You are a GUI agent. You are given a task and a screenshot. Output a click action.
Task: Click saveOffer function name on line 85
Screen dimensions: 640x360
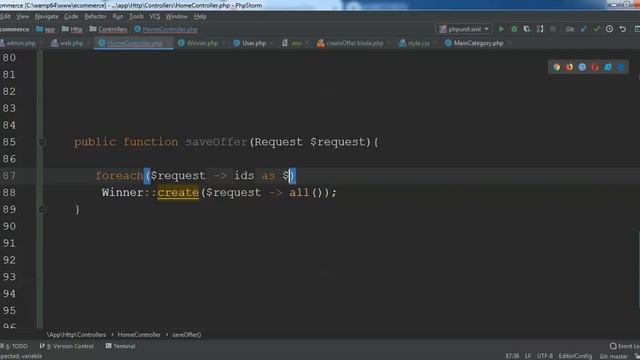coord(216,142)
